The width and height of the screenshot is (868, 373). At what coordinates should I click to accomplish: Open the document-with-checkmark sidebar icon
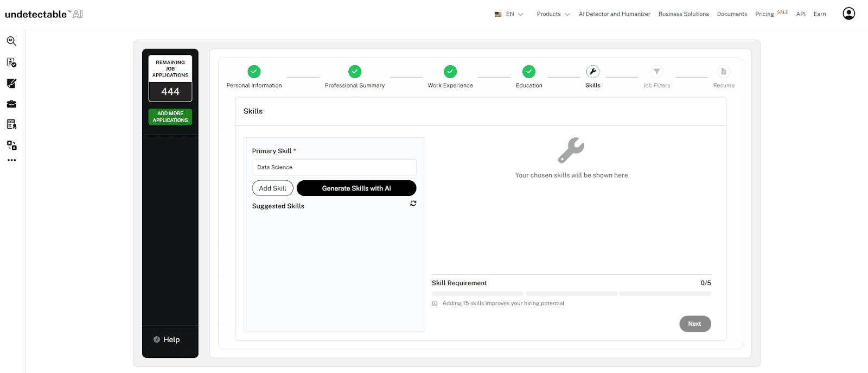11,62
